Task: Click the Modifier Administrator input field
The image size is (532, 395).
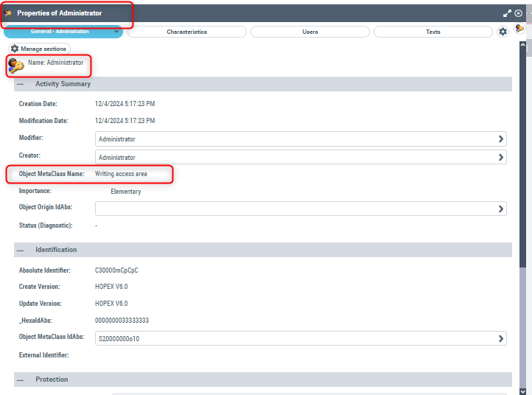Action: (x=301, y=139)
